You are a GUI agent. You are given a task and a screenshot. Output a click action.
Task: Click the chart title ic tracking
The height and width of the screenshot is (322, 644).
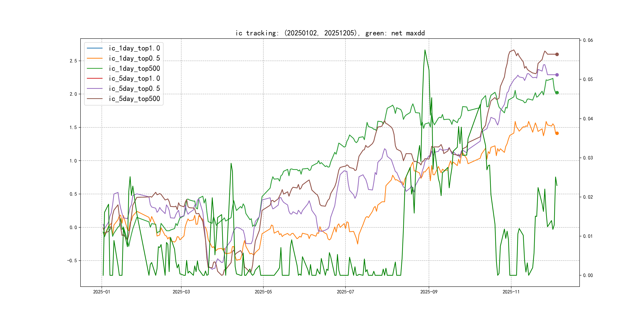click(330, 33)
